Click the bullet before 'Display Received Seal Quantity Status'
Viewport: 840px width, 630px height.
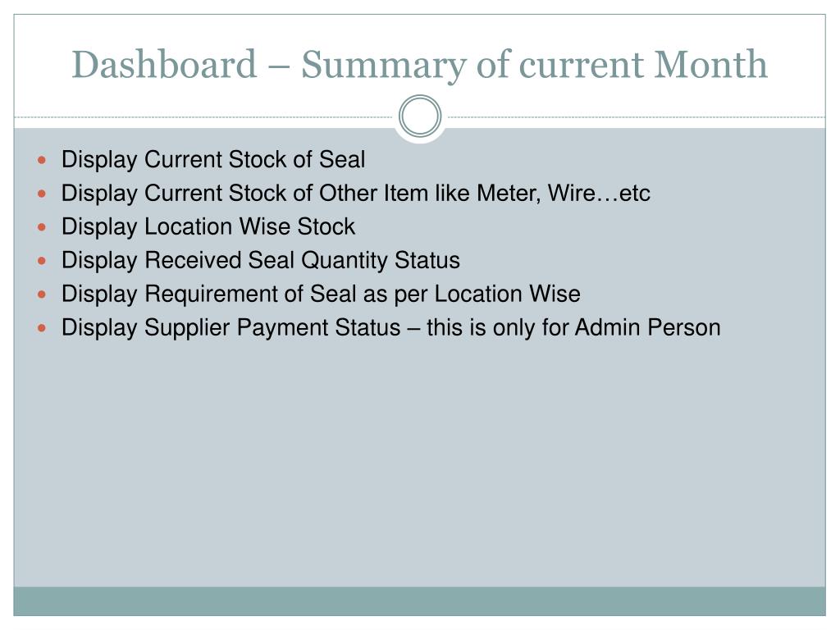tap(43, 261)
